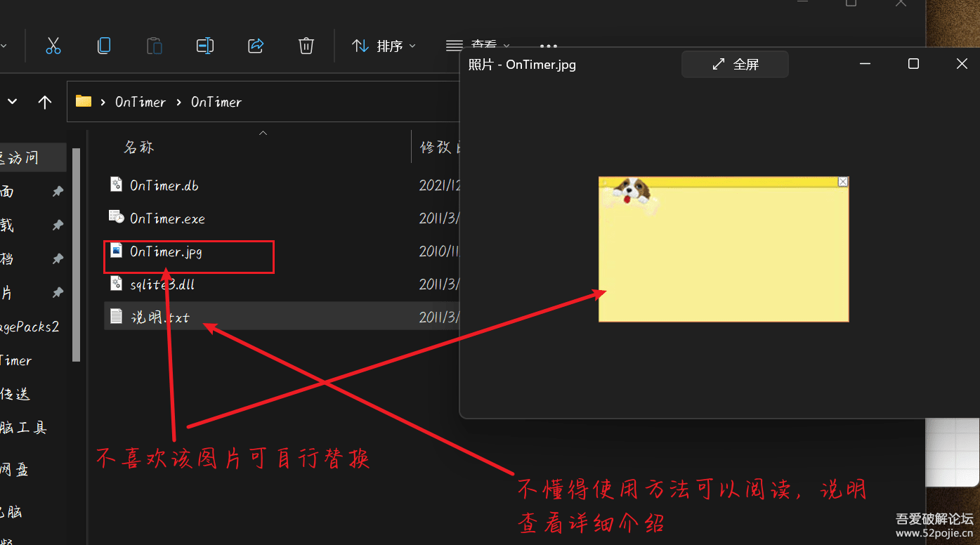Sort by the 名称 column header
The width and height of the screenshot is (980, 545).
pos(139,147)
